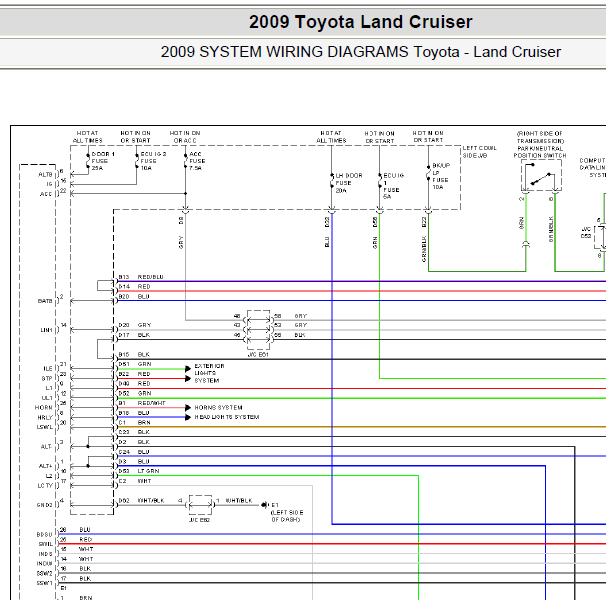Click the 'LCTY' terminal label
The height and width of the screenshot is (600, 606).
[x=44, y=486]
